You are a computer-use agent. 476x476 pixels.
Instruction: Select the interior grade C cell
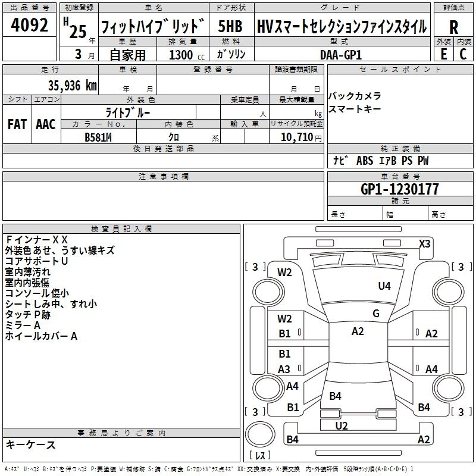[464, 54]
